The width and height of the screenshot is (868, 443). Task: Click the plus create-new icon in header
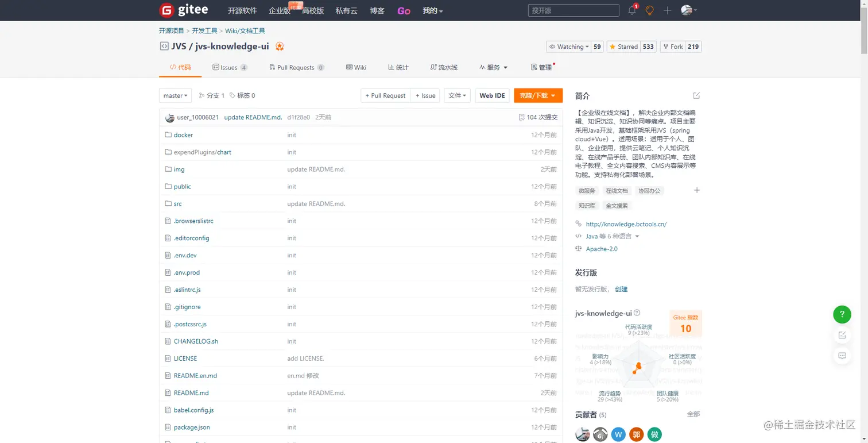667,10
